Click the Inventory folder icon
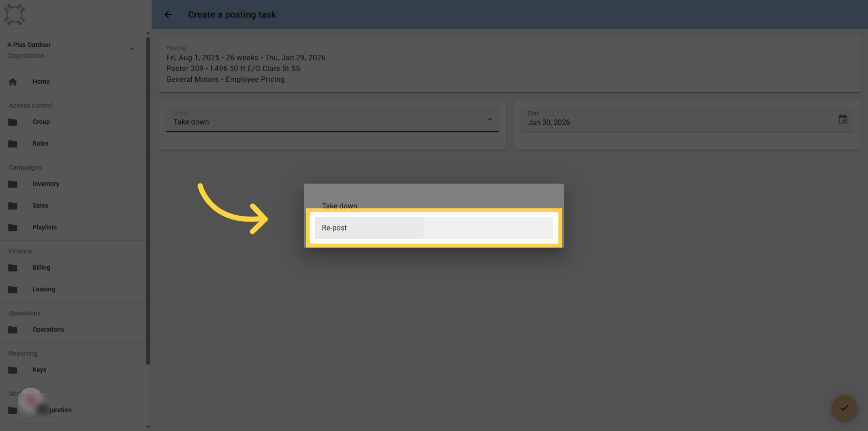868x431 pixels. [13, 184]
